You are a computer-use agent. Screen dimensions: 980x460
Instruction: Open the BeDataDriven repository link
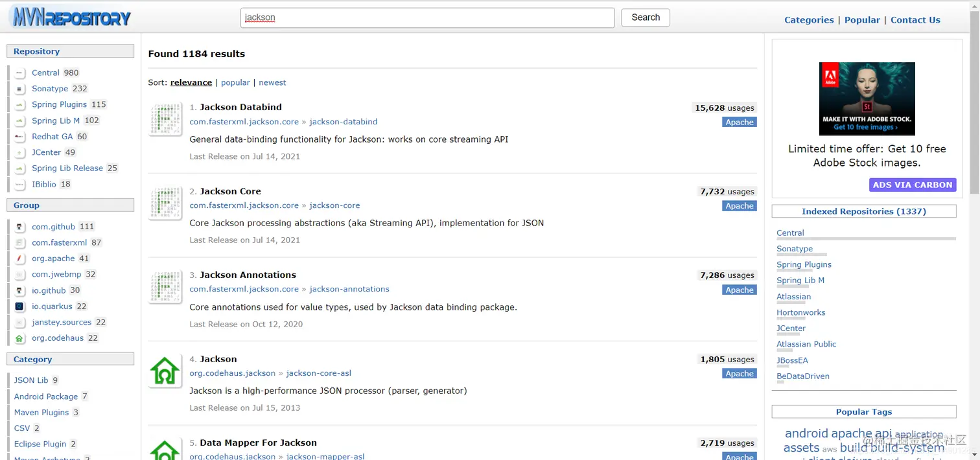point(803,376)
